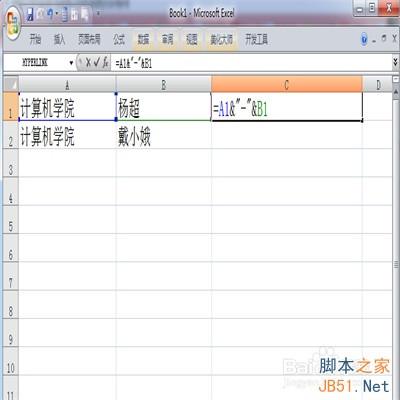Open the 公式 ribbon tab
Viewport: 400px width, 400px height.
pyautogui.click(x=119, y=40)
